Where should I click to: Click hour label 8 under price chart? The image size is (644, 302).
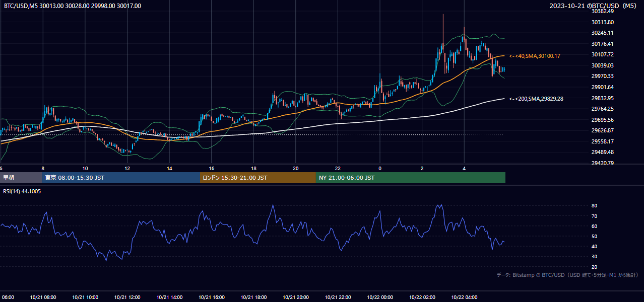(43, 168)
